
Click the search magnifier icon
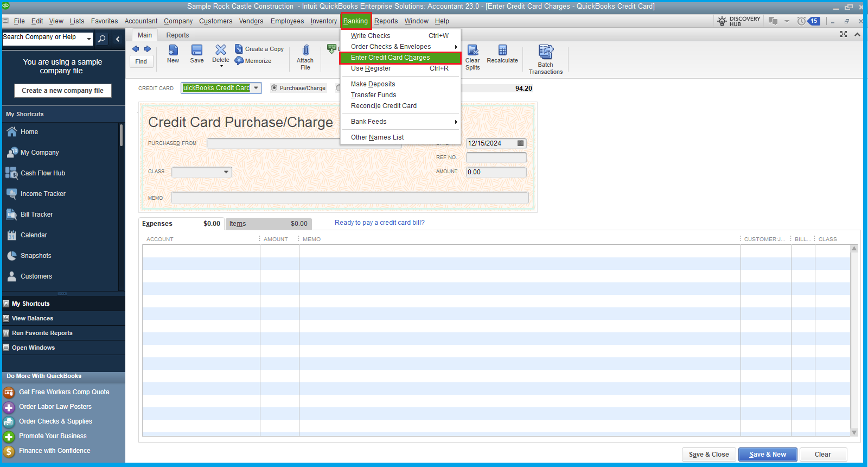(x=101, y=39)
